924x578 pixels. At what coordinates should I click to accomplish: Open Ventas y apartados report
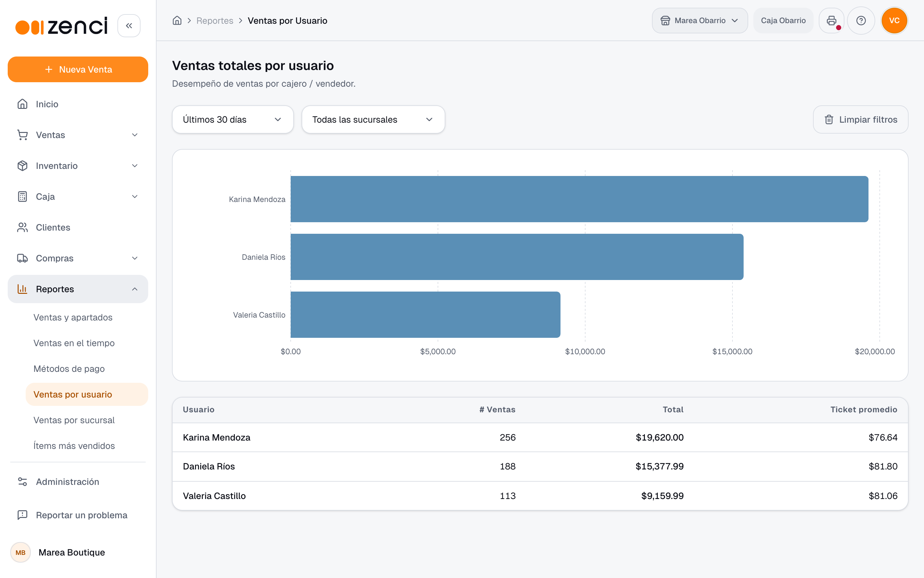[x=73, y=317]
